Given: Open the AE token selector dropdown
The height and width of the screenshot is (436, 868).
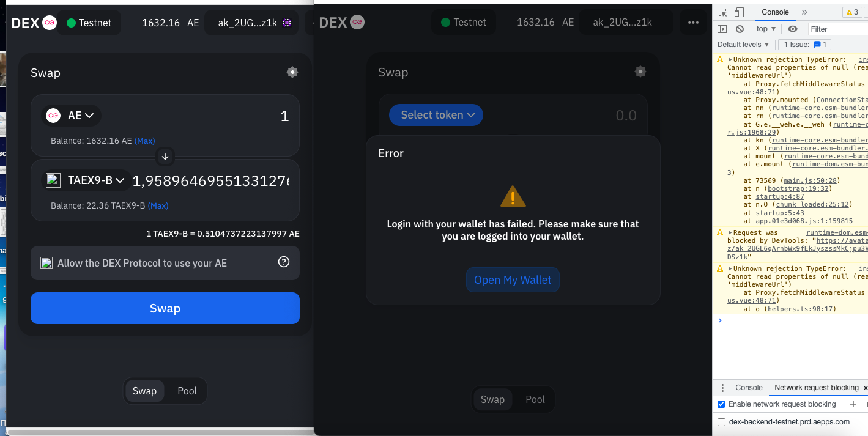Looking at the screenshot, I should 71,116.
